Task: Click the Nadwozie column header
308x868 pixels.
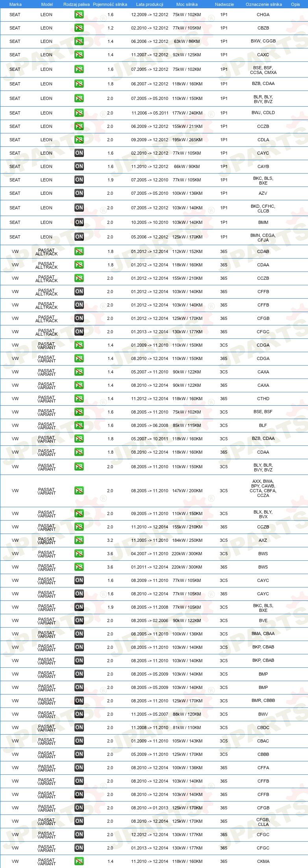Action: pyautogui.click(x=225, y=4)
